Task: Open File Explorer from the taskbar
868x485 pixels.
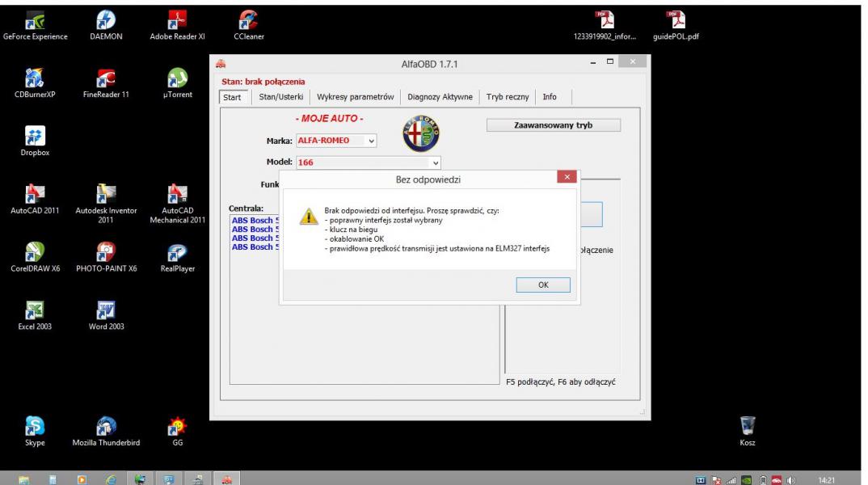Action: click(23, 479)
